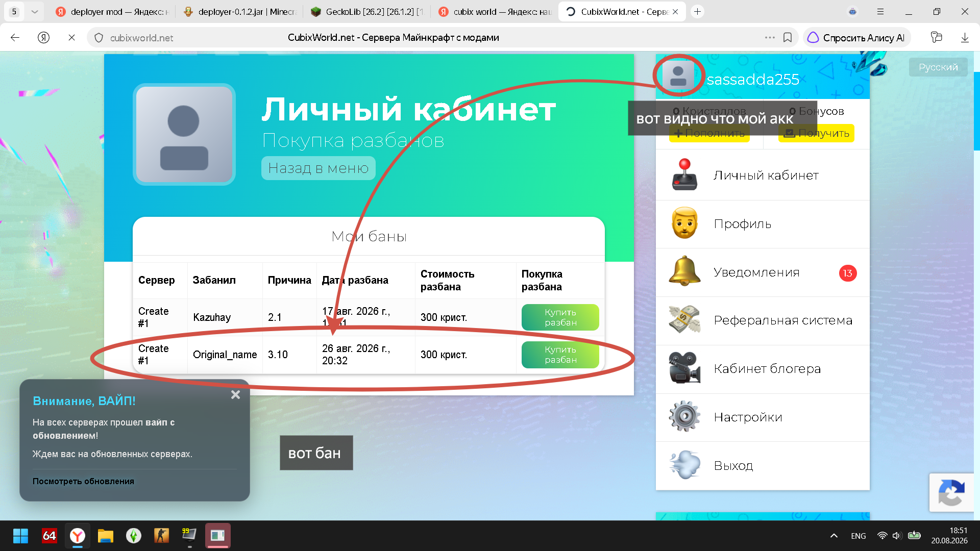Go back with the browser back arrow

[x=15, y=37]
